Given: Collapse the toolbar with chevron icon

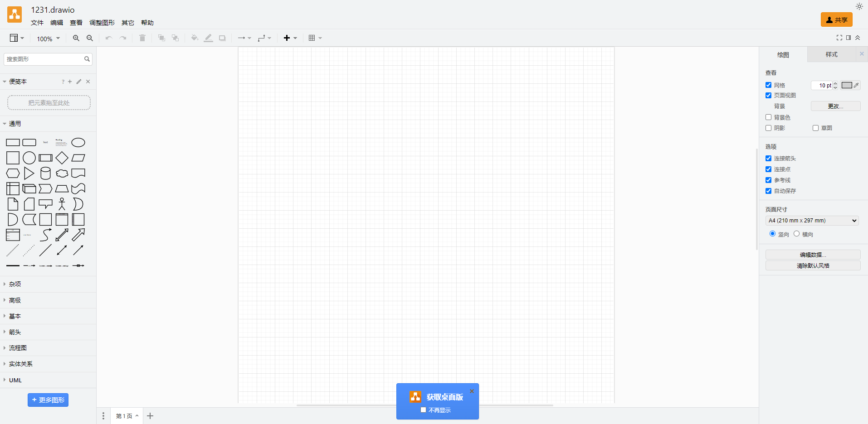Looking at the screenshot, I should [x=858, y=38].
